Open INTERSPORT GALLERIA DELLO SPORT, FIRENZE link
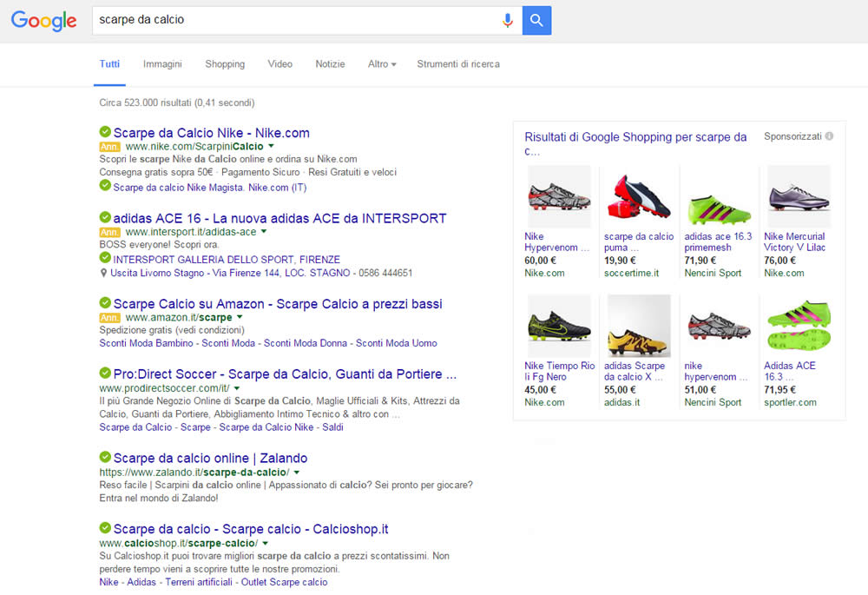This screenshot has width=868, height=595. click(227, 260)
